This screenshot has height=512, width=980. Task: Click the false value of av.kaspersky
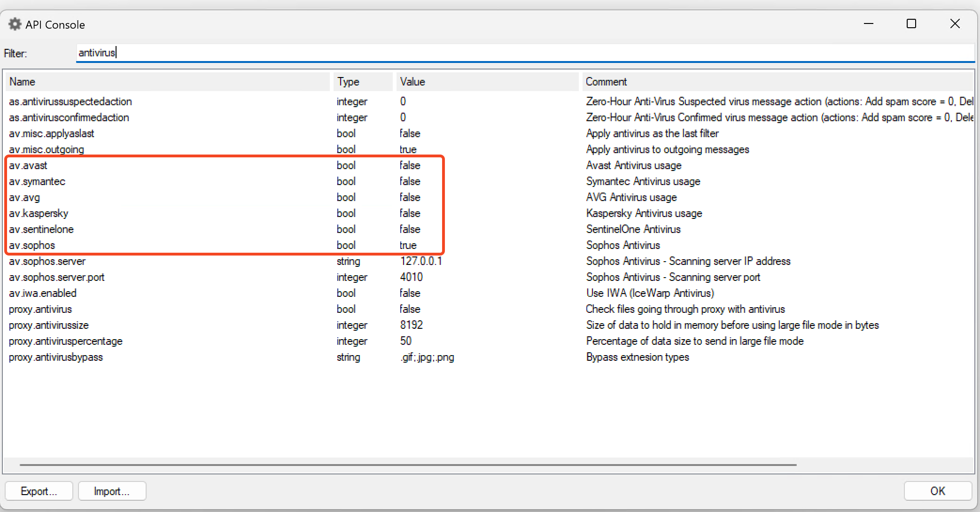(410, 213)
